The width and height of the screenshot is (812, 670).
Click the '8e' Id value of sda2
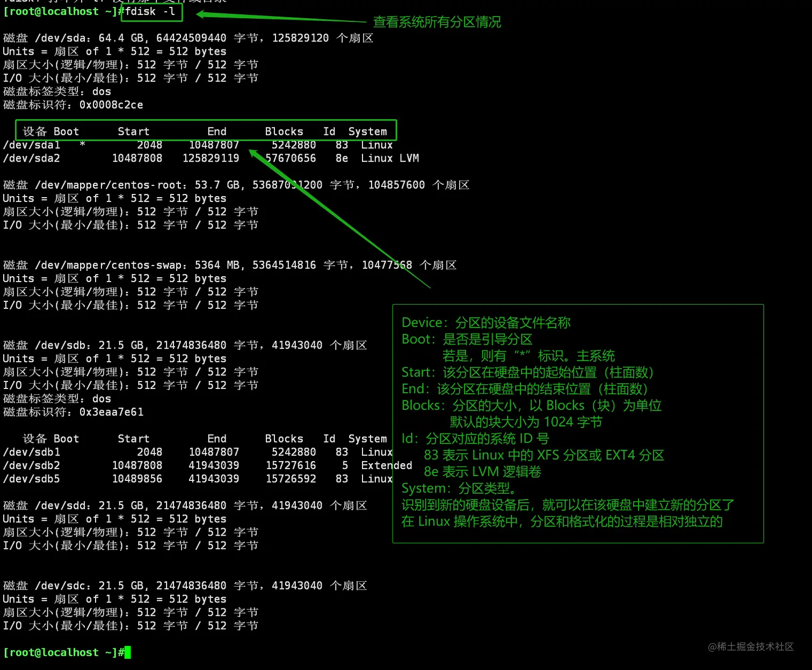click(342, 159)
